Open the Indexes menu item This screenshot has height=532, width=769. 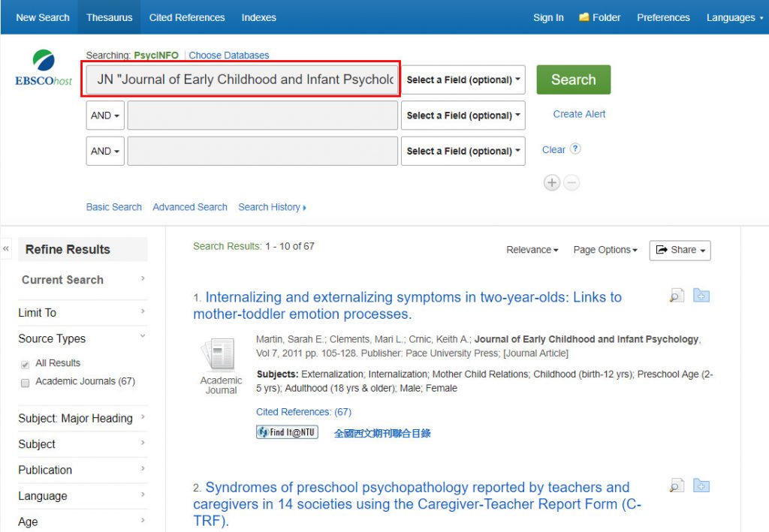pyautogui.click(x=258, y=18)
